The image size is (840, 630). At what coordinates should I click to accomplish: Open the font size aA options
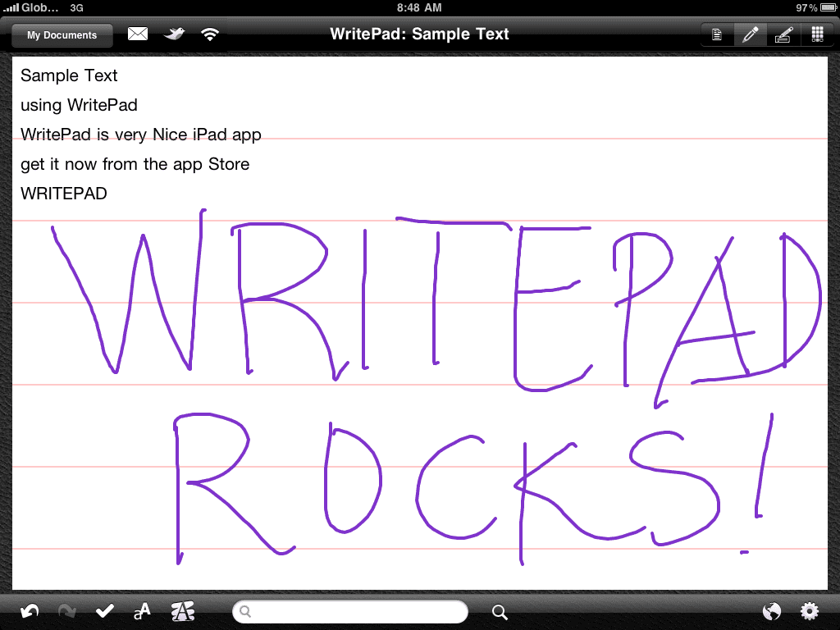coord(142,611)
